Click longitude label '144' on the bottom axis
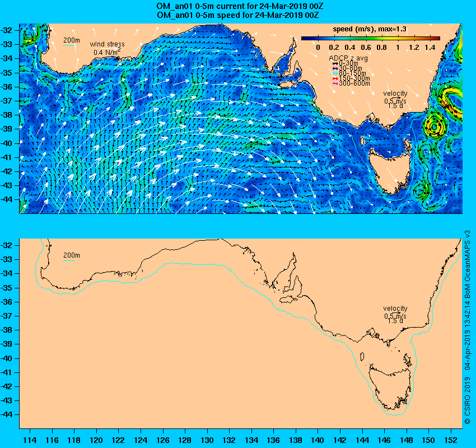The image size is (476, 448). click(362, 440)
